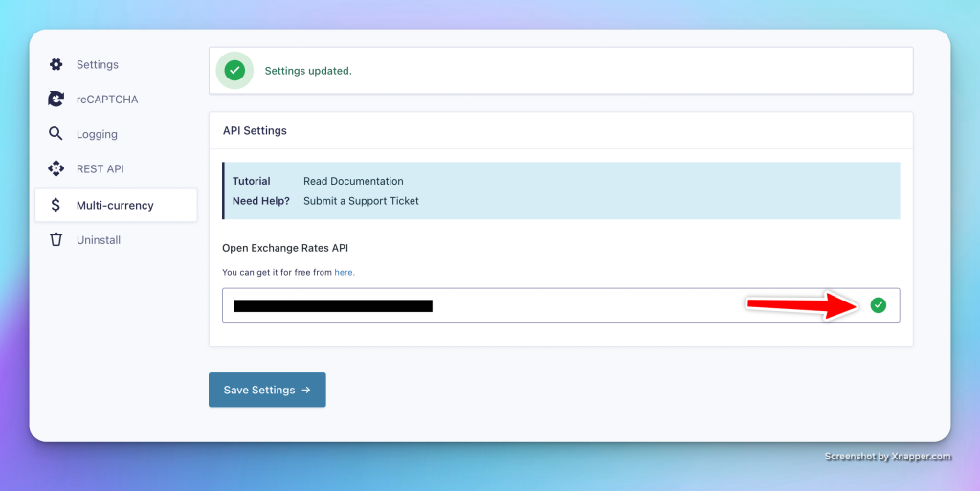Click the gear icon beside Settings
Image resolution: width=980 pixels, height=491 pixels.
[56, 64]
